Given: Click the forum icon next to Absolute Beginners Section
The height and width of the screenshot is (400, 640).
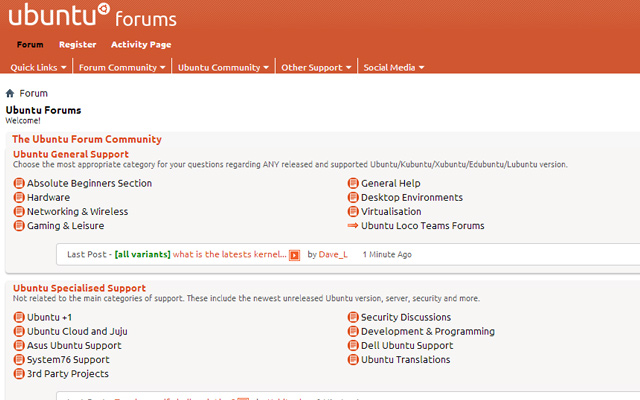Looking at the screenshot, I should click(x=19, y=184).
